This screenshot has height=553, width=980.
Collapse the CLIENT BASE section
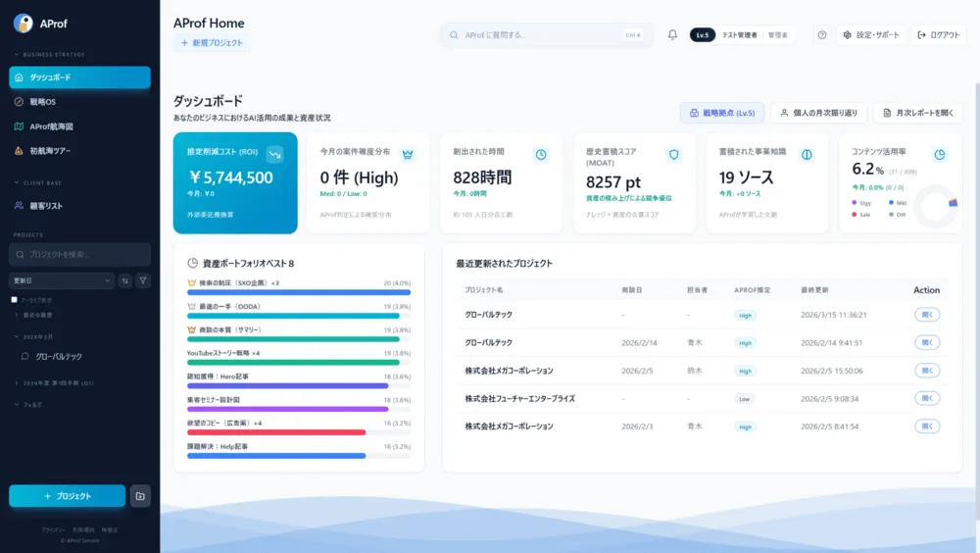[x=37, y=182]
